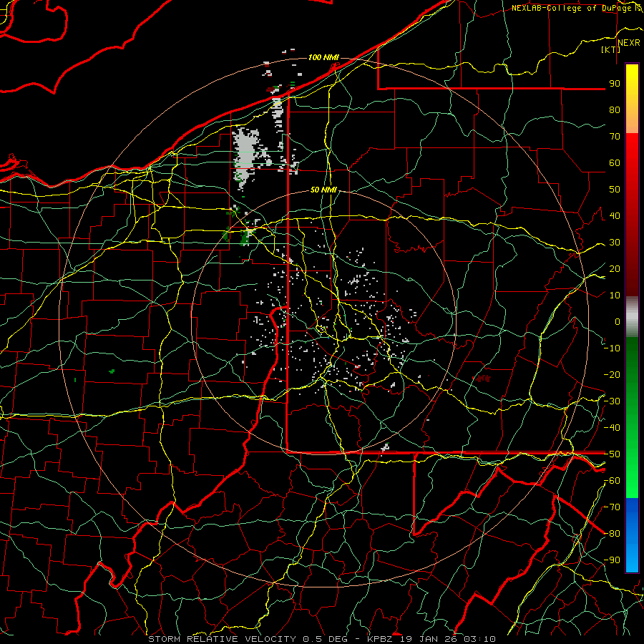Click the 80 value on the velocity scale
Image resolution: width=644 pixels, height=644 pixels.
pos(615,110)
